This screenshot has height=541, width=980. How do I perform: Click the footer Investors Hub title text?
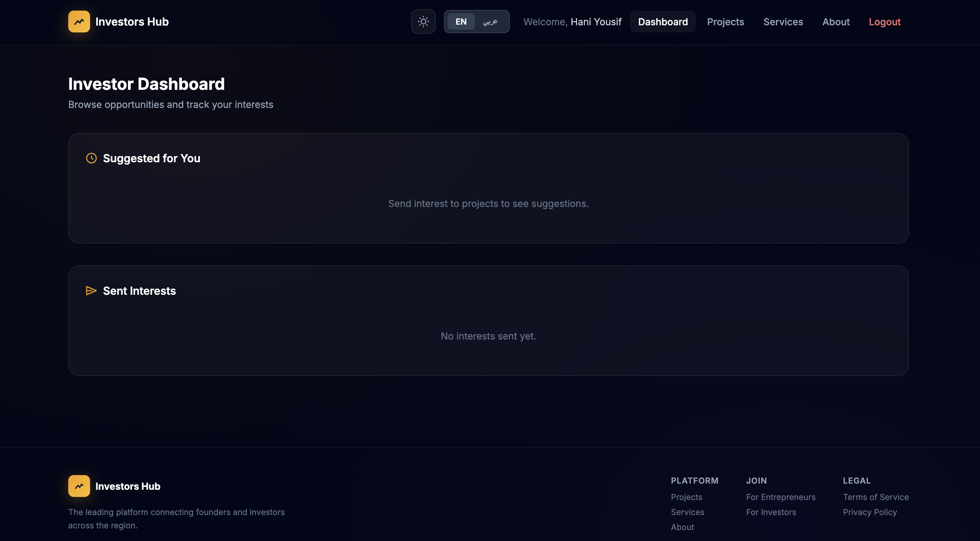pyautogui.click(x=128, y=486)
